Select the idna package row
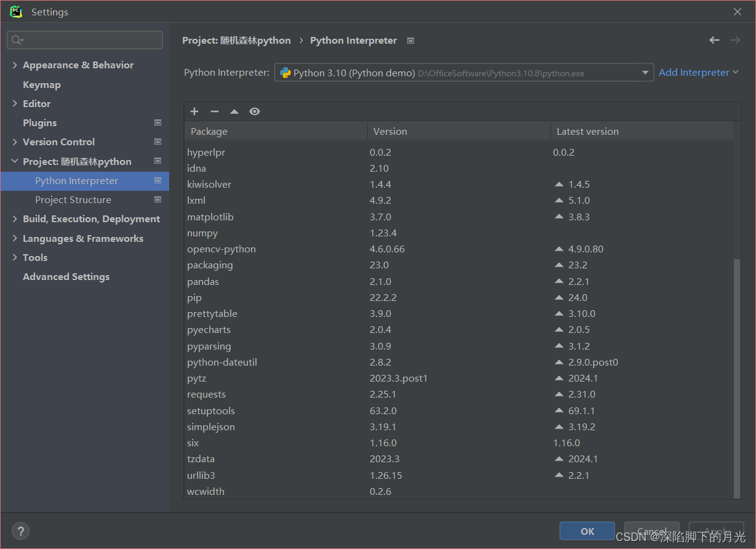The width and height of the screenshot is (756, 549). tap(459, 168)
